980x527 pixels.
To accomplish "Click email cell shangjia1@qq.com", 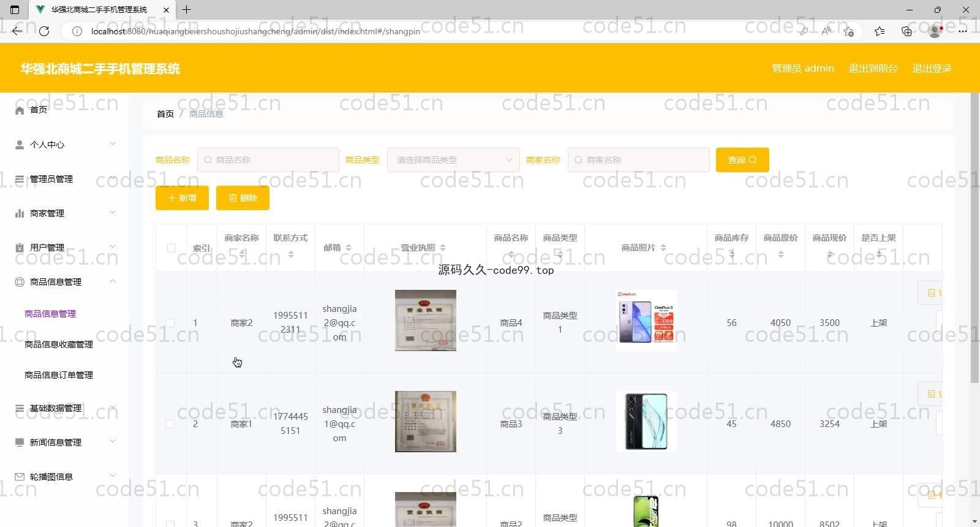I will 339,424.
